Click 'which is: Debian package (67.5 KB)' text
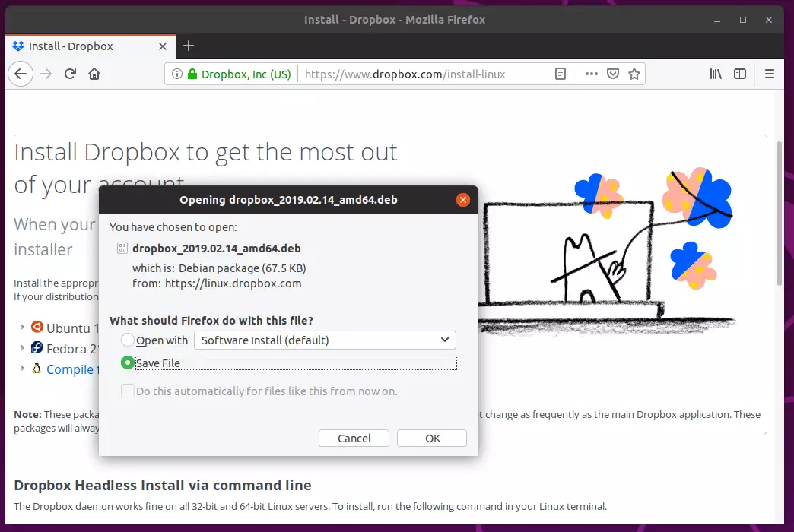The image size is (794, 532). [219, 268]
